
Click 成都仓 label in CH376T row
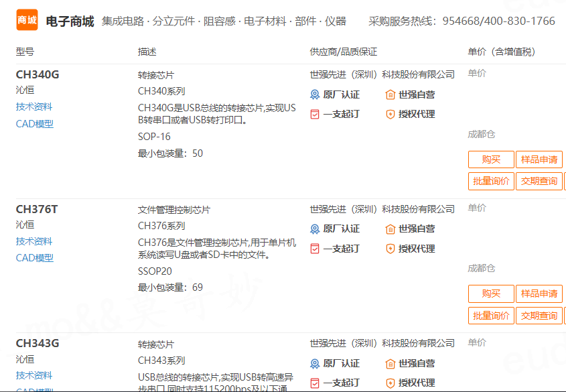pyautogui.click(x=481, y=268)
